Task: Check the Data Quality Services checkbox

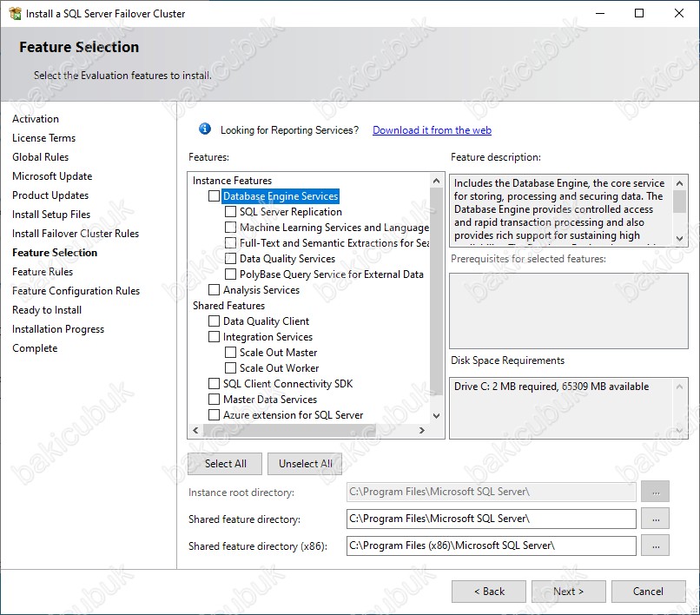Action: point(230,259)
